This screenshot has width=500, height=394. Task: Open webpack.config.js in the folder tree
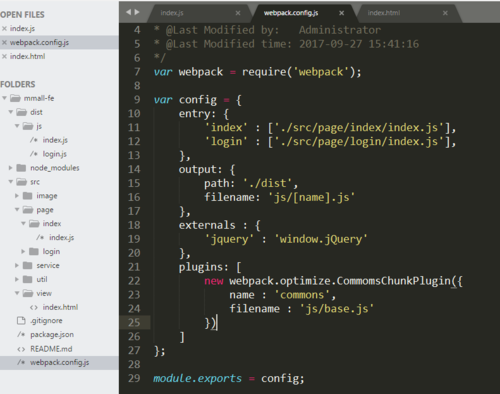[60, 363]
